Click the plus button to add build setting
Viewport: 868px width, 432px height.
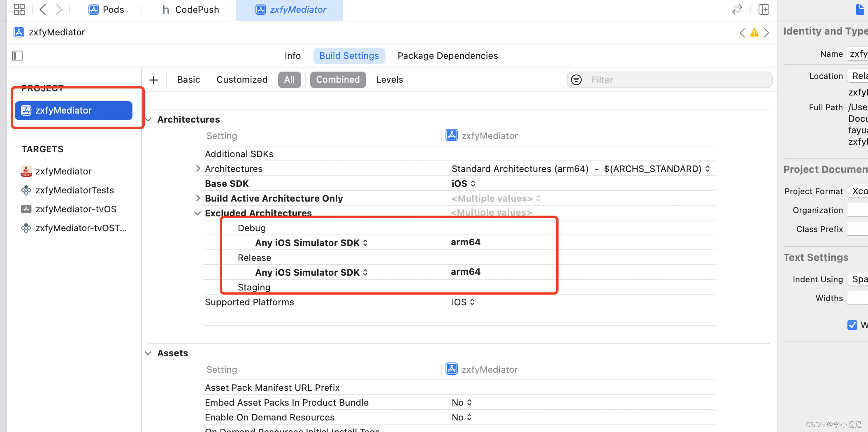click(153, 80)
